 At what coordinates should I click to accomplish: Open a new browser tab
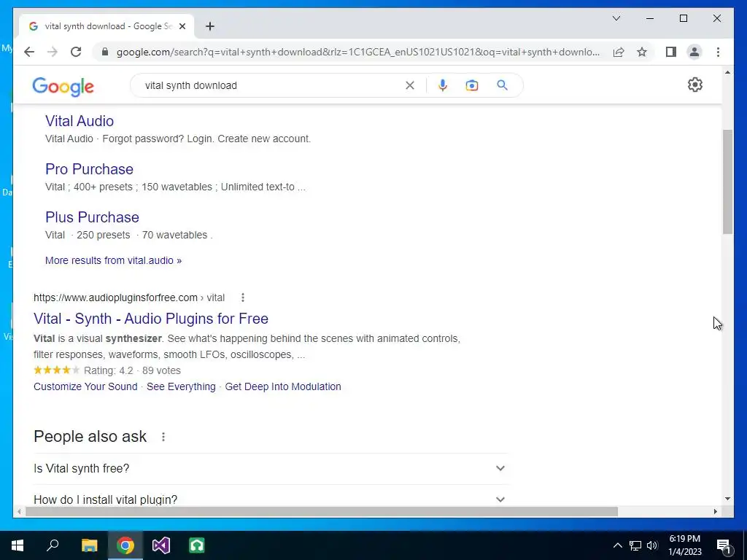210,26
